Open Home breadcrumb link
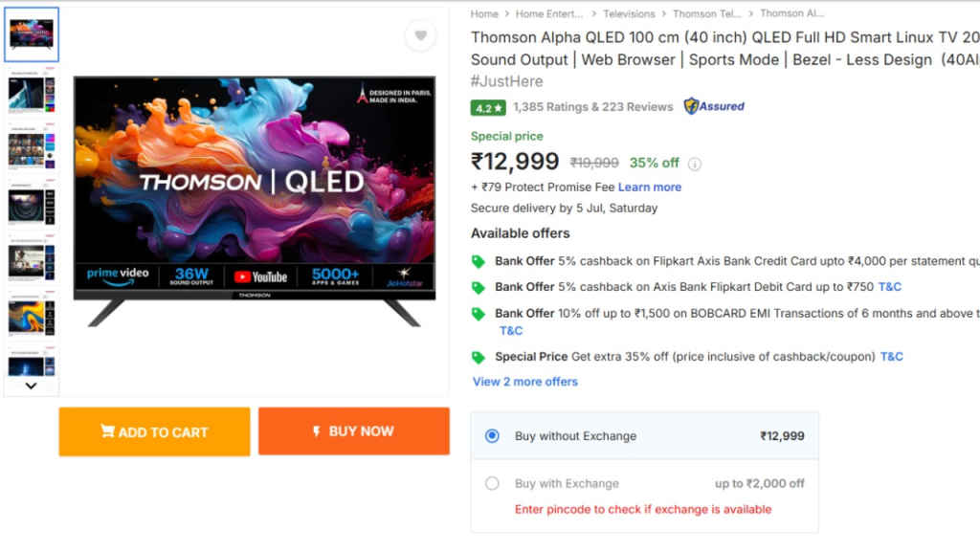Screen dimensions: 980x551 point(483,13)
